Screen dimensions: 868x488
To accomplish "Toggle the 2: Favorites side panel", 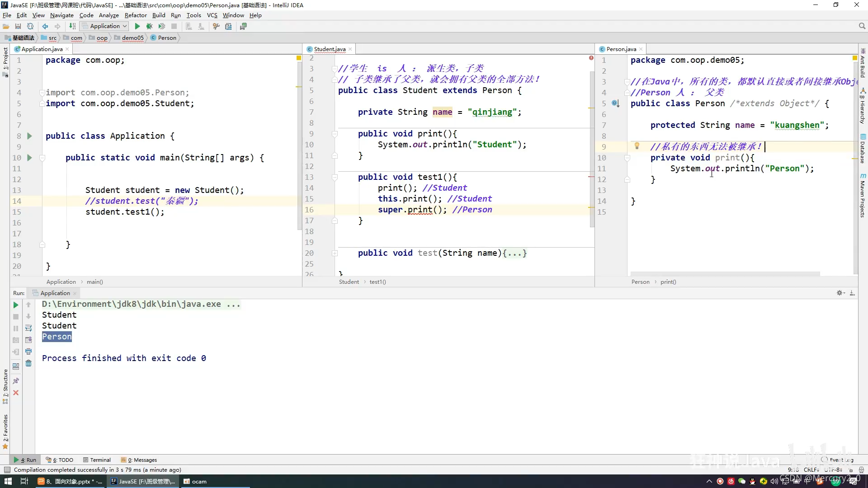I will click(x=5, y=432).
